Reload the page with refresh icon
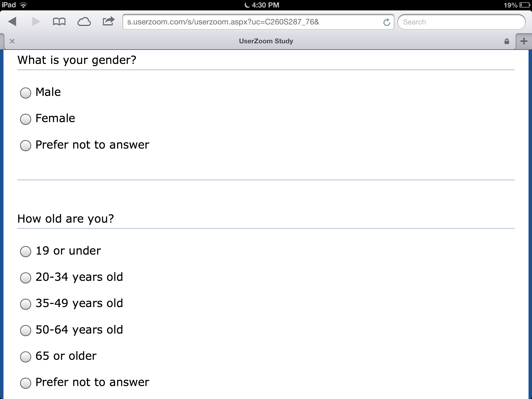The height and width of the screenshot is (399, 532). click(387, 22)
